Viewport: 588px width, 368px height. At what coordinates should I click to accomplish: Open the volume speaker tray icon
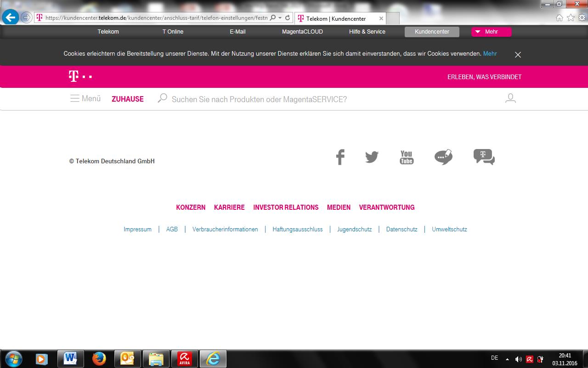click(x=518, y=359)
